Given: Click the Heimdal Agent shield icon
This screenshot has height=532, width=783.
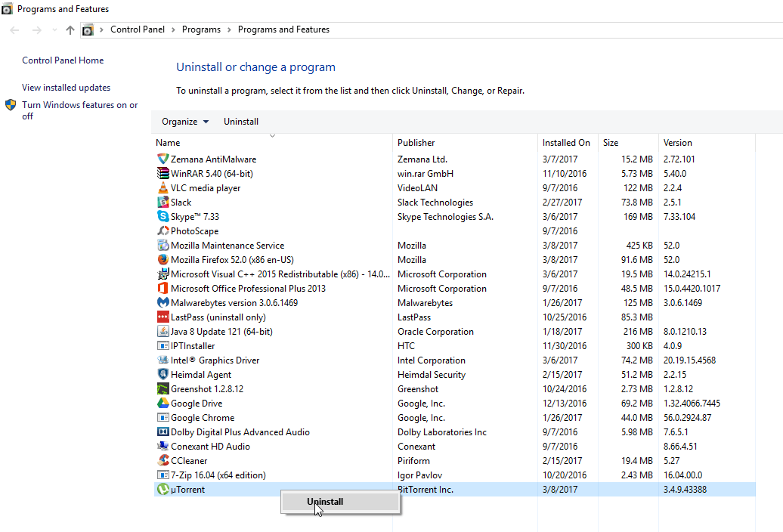Looking at the screenshot, I should (x=162, y=375).
